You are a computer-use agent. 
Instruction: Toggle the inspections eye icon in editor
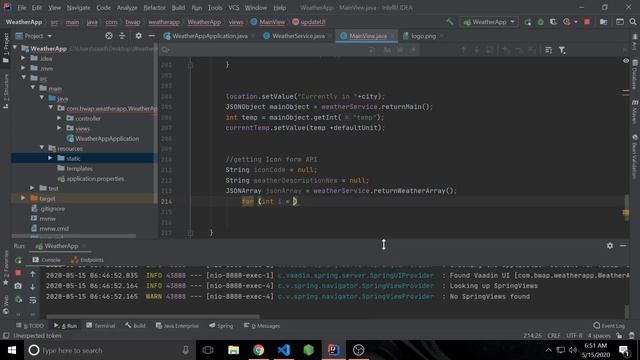point(626,60)
